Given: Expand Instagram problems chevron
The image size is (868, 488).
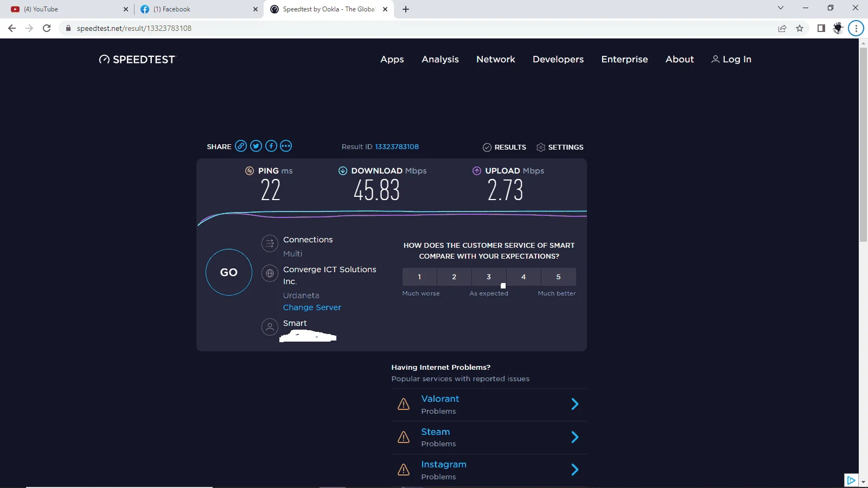Looking at the screenshot, I should (x=575, y=470).
